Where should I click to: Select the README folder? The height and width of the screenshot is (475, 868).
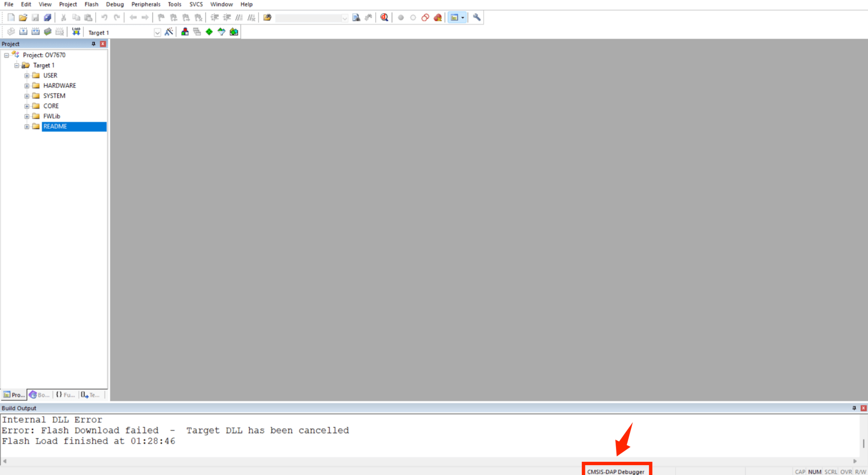click(55, 126)
